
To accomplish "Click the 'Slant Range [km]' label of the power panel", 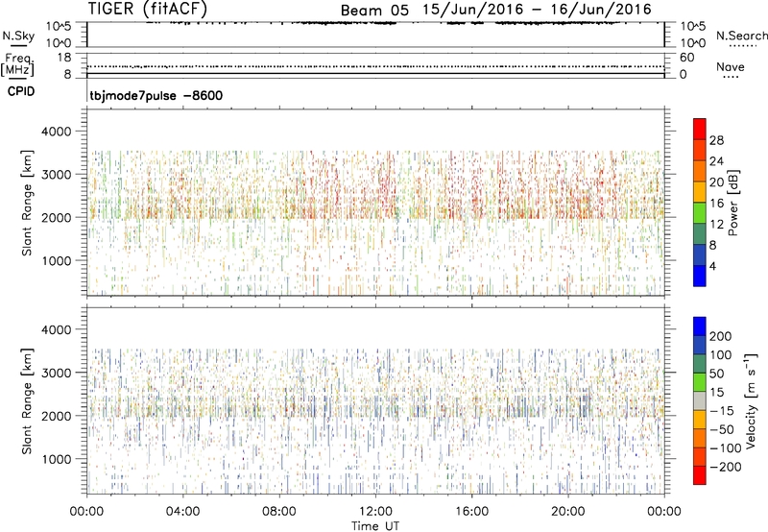I will tap(27, 203).
